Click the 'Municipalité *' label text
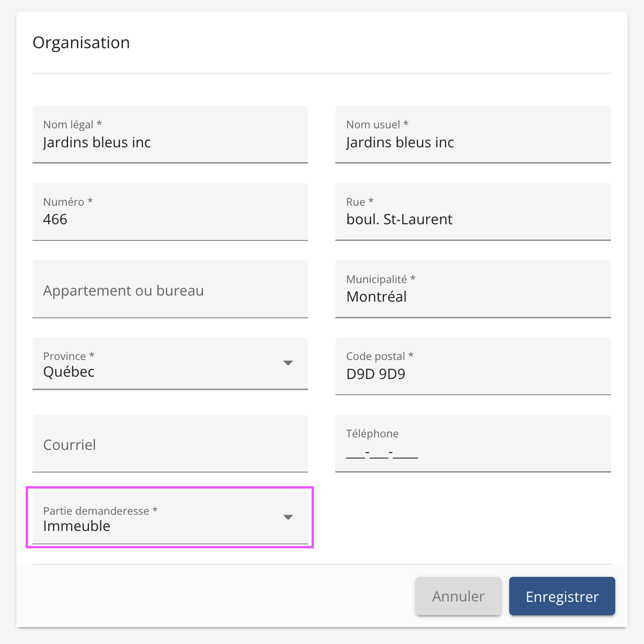Image resolution: width=644 pixels, height=644 pixels. pos(380,279)
